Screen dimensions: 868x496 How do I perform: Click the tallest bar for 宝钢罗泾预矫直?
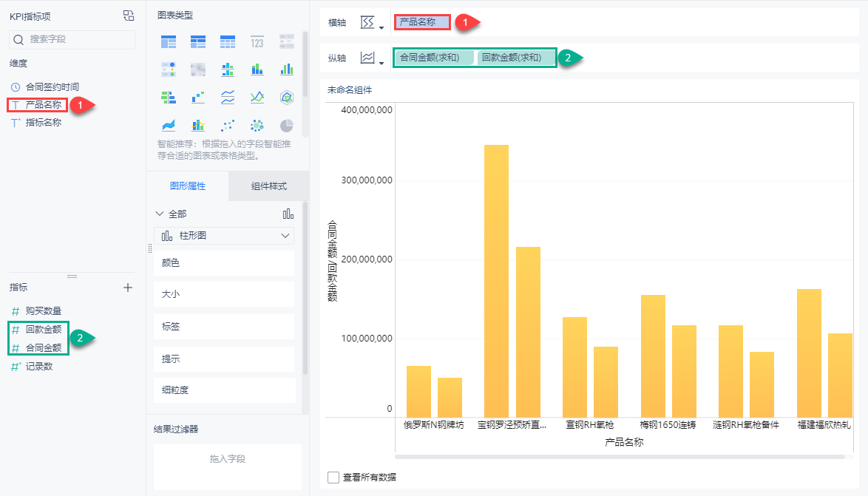tap(496, 281)
